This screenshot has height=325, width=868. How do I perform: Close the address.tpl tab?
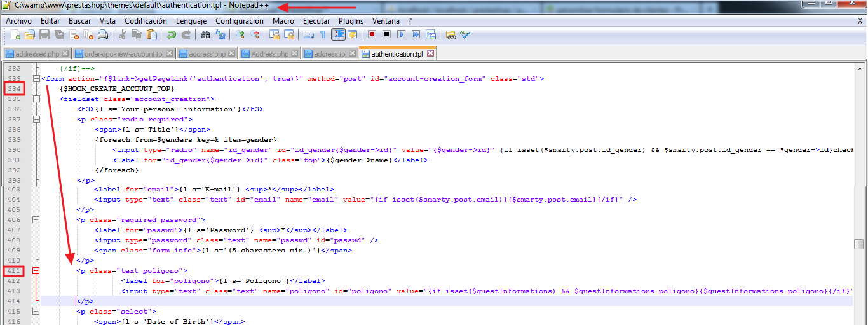351,54
